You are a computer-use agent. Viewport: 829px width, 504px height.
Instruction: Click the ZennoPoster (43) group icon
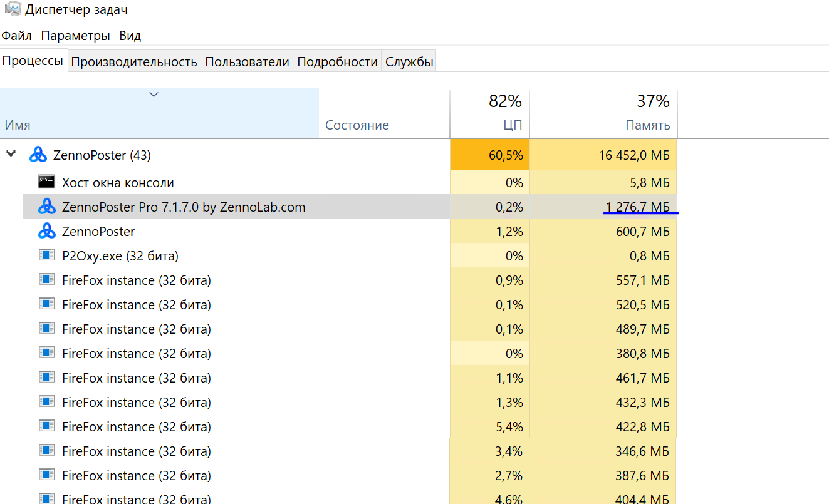38,155
